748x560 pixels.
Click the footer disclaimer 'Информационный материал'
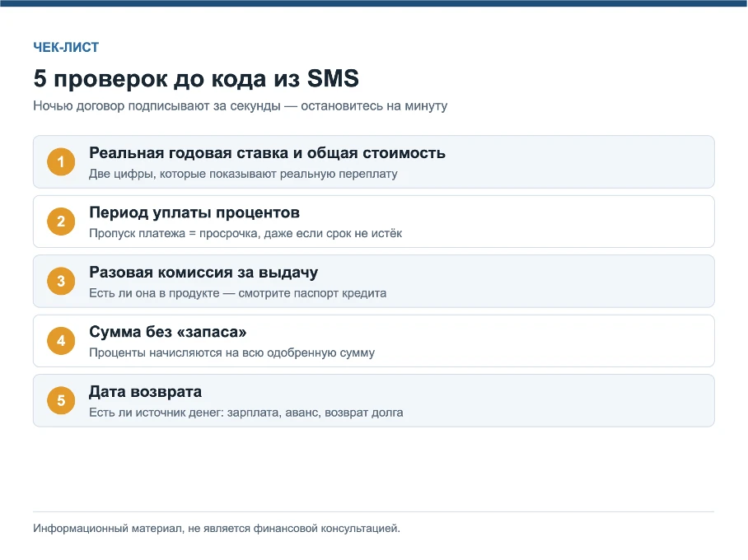(x=217, y=528)
